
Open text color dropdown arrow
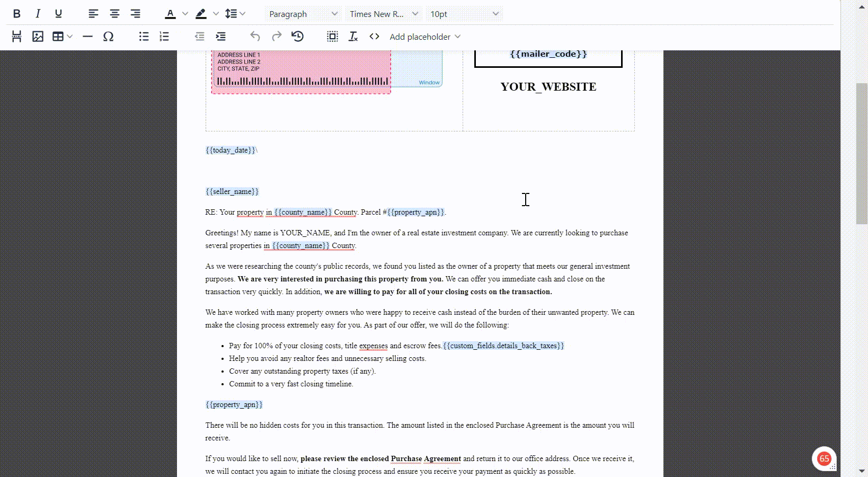tap(185, 14)
